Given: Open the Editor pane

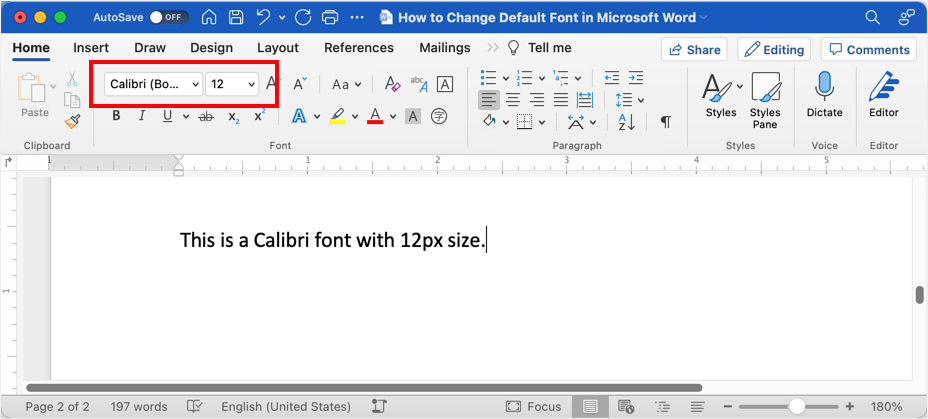Looking at the screenshot, I should 884,95.
